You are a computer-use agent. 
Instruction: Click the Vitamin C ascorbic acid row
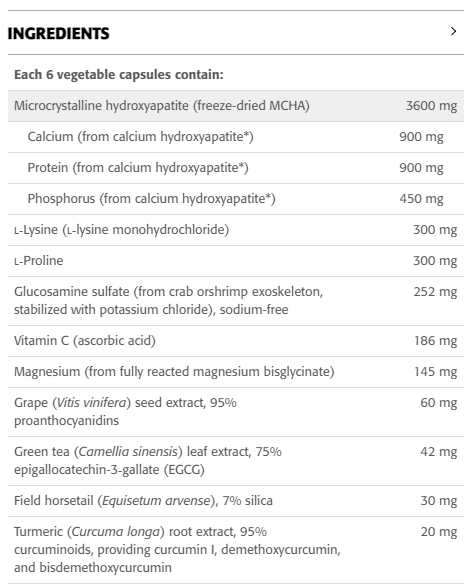pos(236,341)
